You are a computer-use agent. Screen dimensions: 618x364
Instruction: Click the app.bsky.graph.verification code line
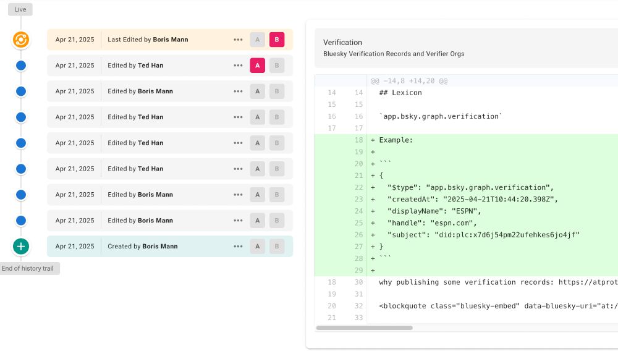(x=441, y=117)
